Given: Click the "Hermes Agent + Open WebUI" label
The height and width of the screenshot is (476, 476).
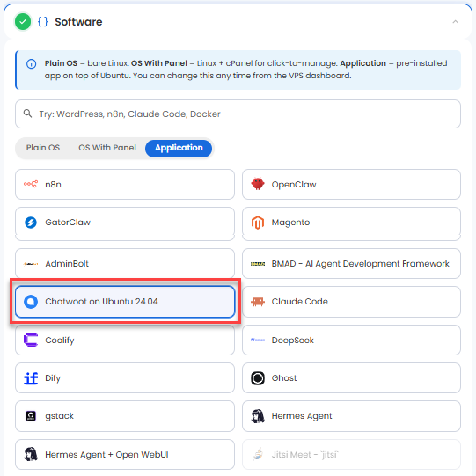Looking at the screenshot, I should (x=106, y=455).
